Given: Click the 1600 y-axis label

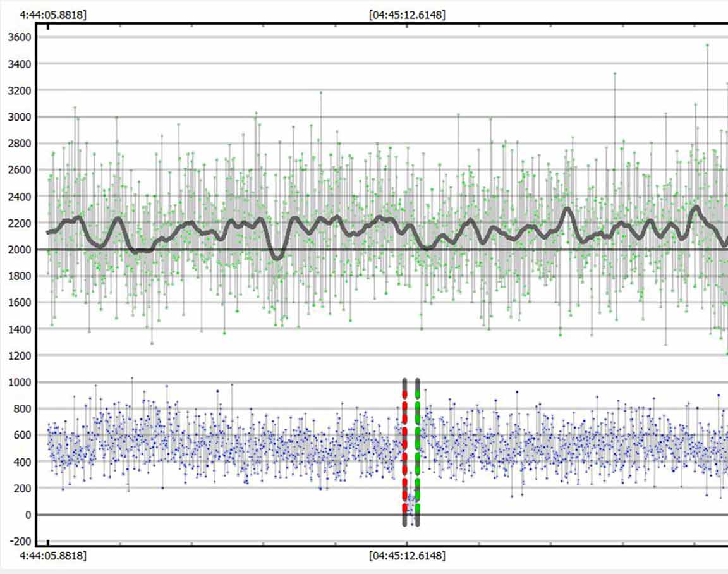Looking at the screenshot, I should coord(20,302).
